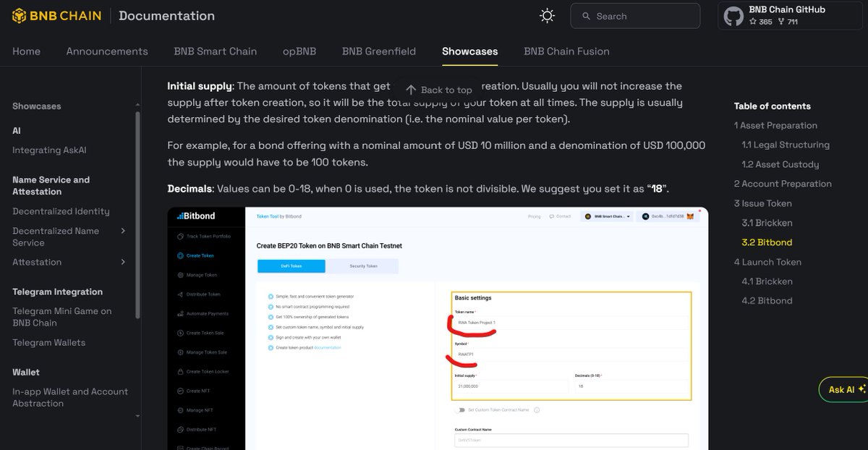Open the BNB Chain Fusion tab
Image resolution: width=868 pixels, height=450 pixels.
click(x=566, y=51)
